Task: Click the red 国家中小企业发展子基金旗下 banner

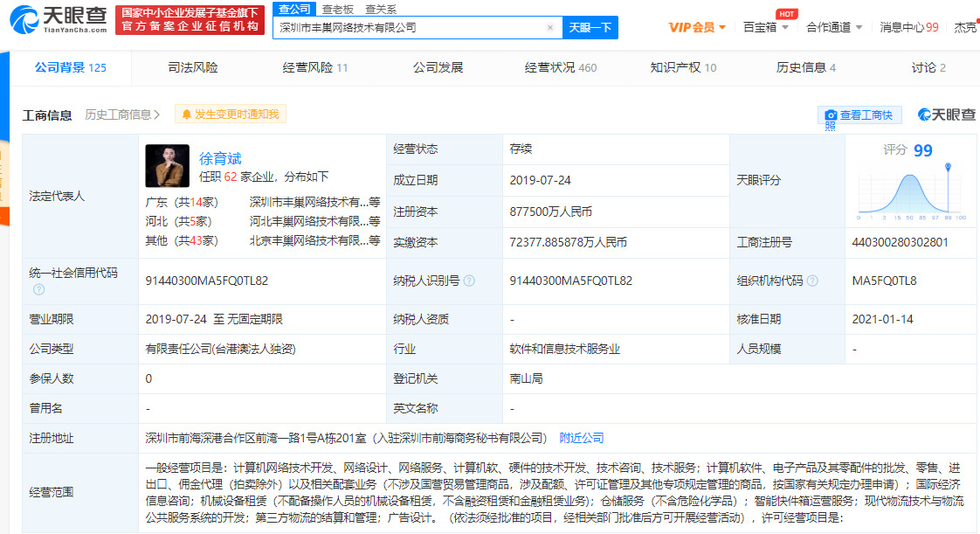Action: click(190, 19)
